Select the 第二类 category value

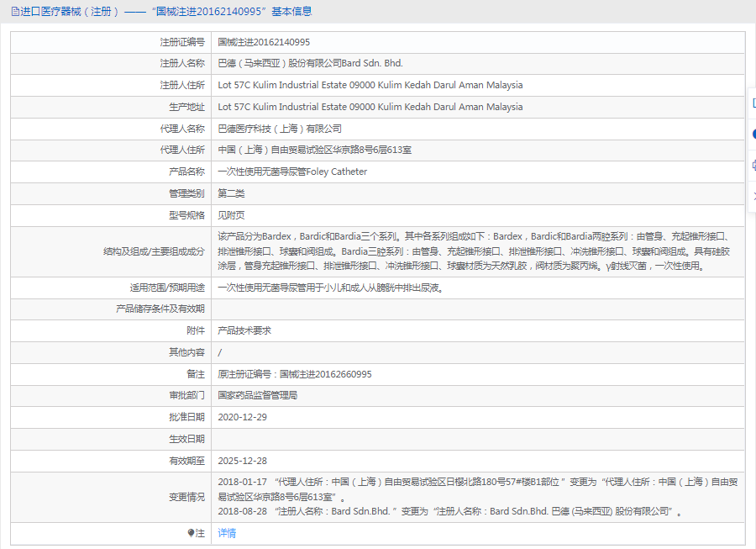(x=232, y=193)
